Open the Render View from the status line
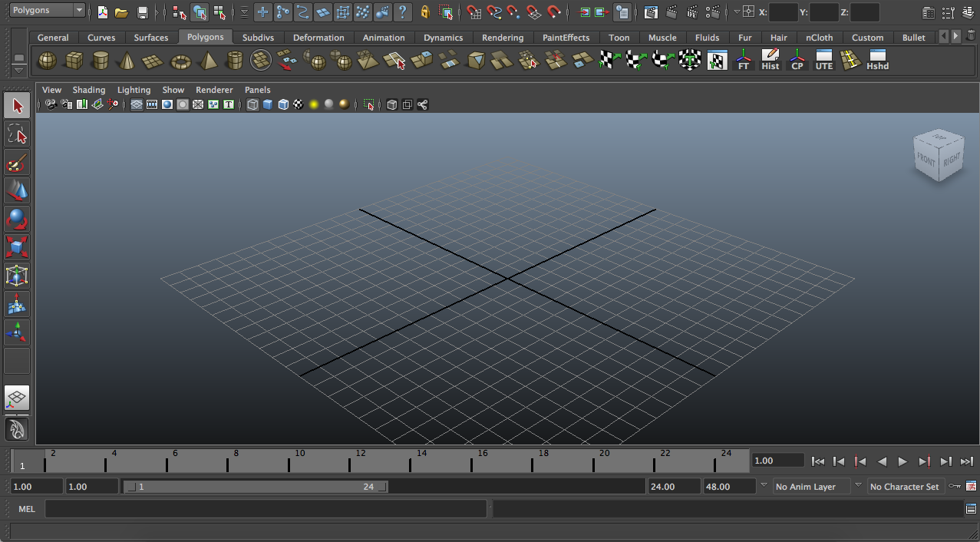 tap(651, 12)
